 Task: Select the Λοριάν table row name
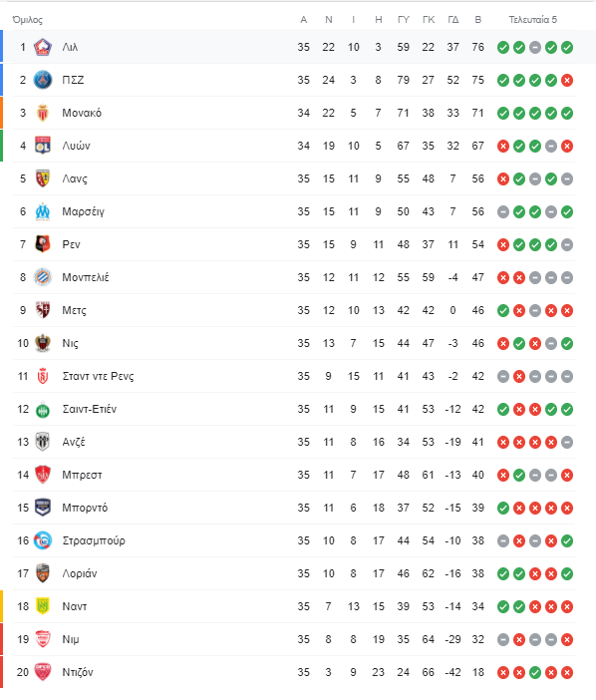80,573
